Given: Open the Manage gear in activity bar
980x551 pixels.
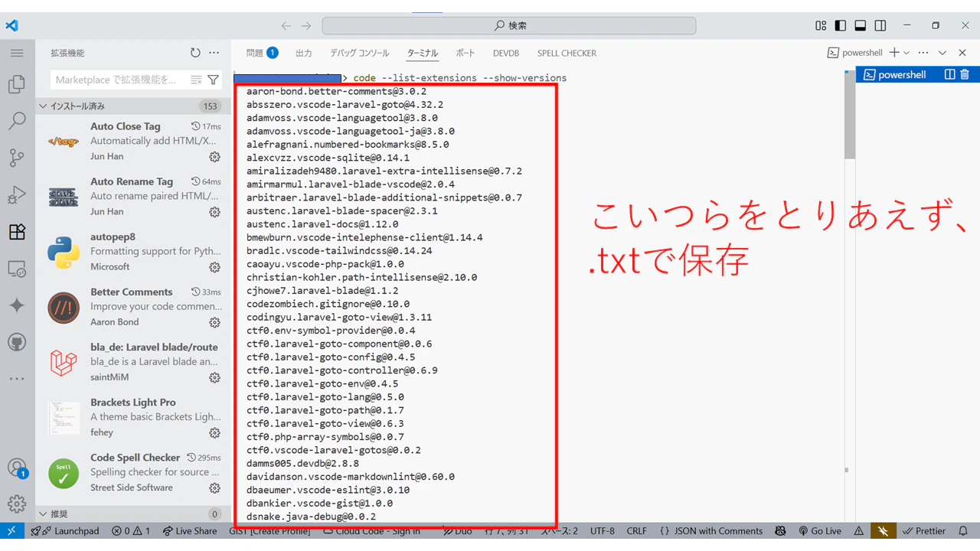Looking at the screenshot, I should pos(17,504).
